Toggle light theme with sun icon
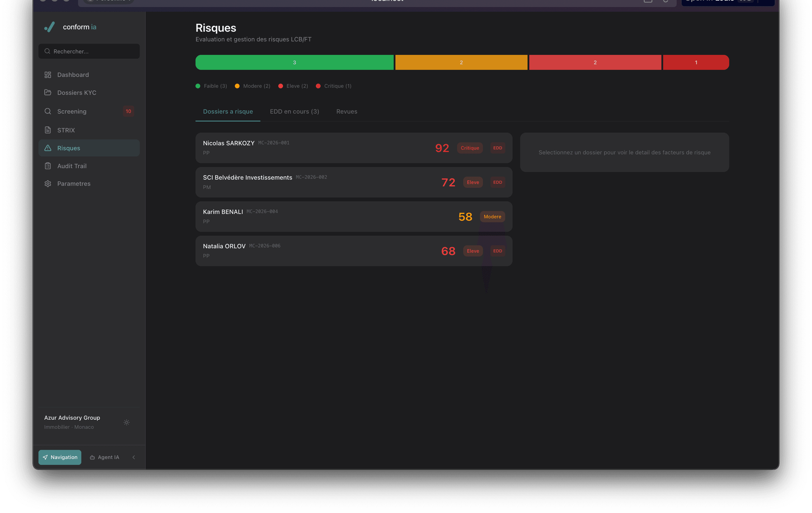 coord(127,422)
